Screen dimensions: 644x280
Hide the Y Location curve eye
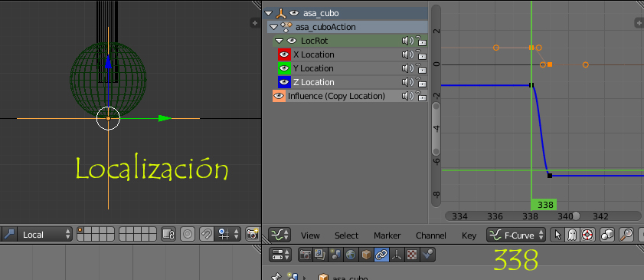pos(284,68)
